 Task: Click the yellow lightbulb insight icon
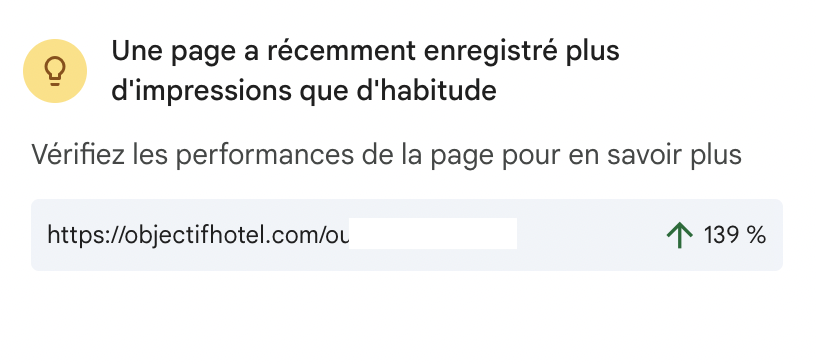click(x=55, y=71)
